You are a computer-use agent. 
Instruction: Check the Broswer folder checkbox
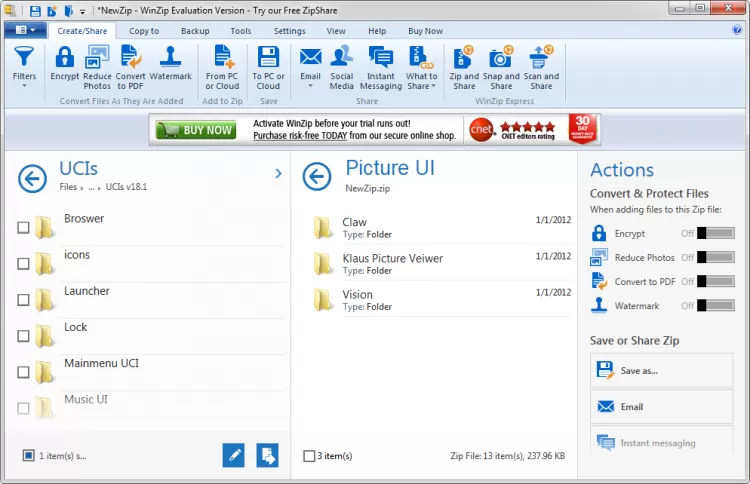coord(23,227)
